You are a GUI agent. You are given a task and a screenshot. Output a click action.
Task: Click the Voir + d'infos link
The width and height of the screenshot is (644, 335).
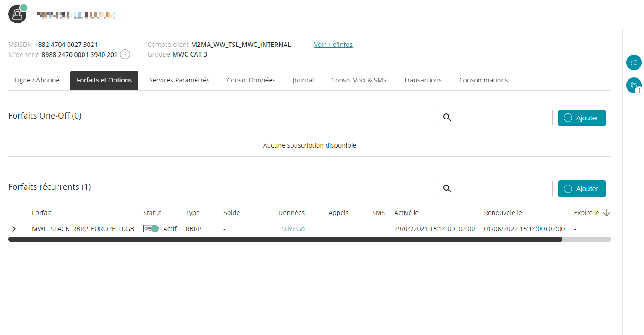tap(333, 45)
